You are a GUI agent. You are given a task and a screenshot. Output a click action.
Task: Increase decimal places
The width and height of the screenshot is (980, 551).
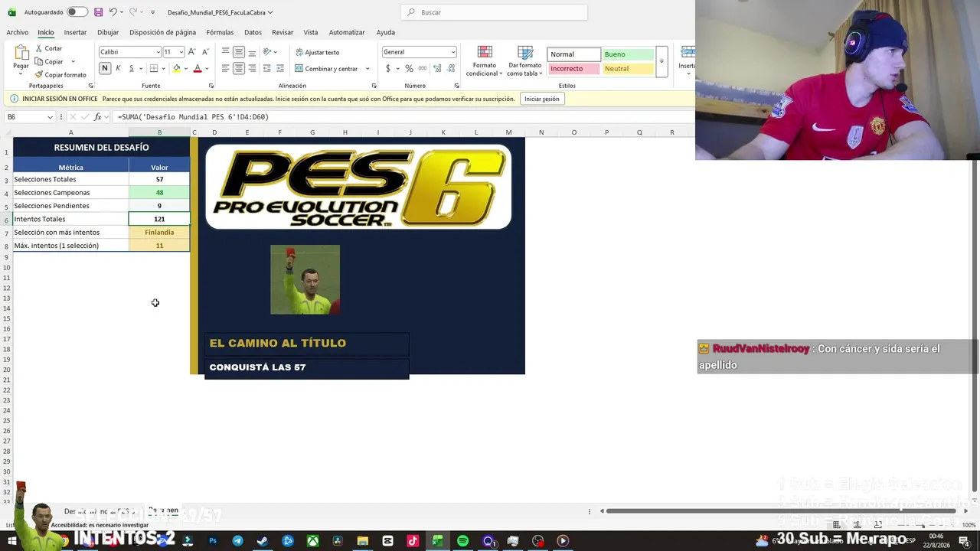[437, 68]
